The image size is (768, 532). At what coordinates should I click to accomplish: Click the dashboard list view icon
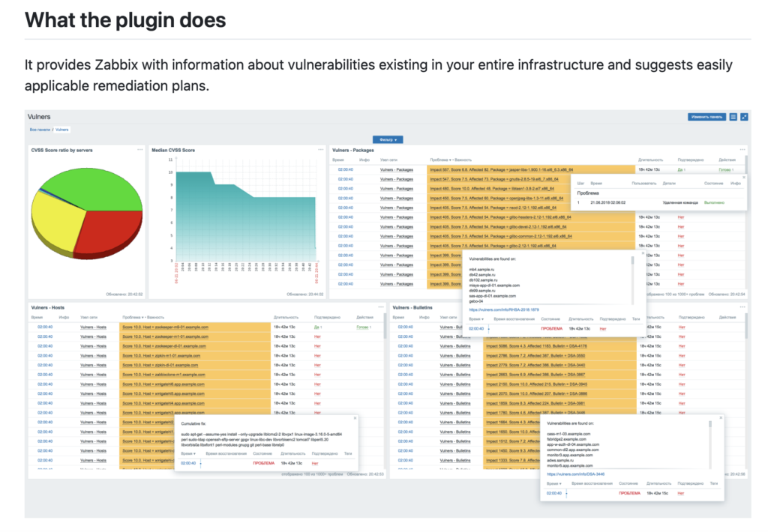[x=733, y=117]
